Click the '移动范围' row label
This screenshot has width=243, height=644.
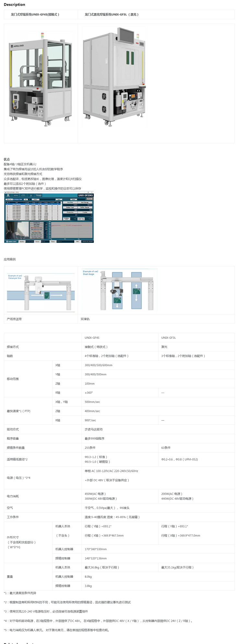[x=13, y=379]
